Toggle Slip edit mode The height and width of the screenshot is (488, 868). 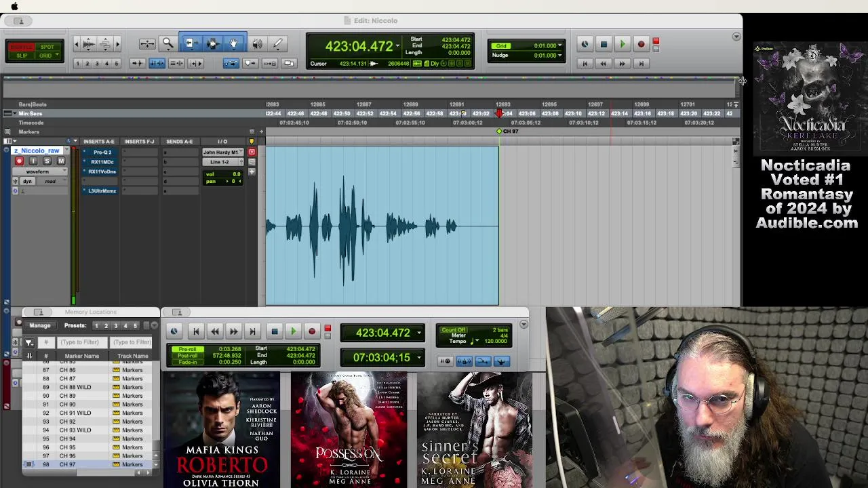pos(21,56)
